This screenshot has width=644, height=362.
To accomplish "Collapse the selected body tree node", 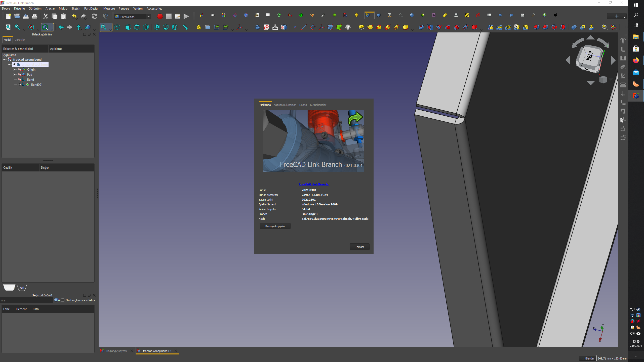I will pyautogui.click(x=9, y=65).
